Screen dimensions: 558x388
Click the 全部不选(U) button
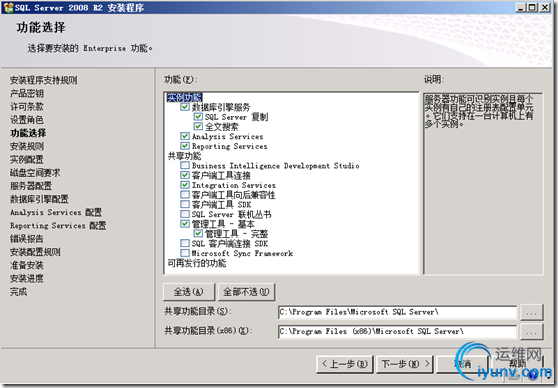pyautogui.click(x=246, y=292)
